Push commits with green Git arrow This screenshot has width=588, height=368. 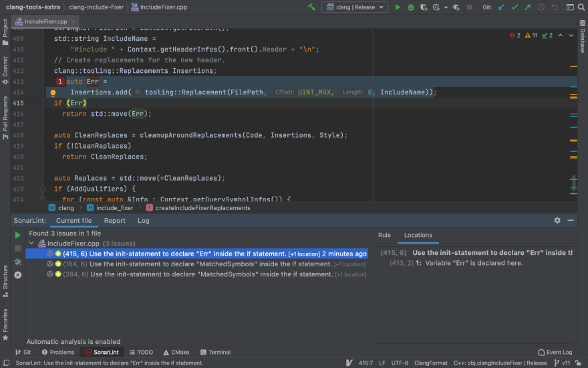[528, 7]
